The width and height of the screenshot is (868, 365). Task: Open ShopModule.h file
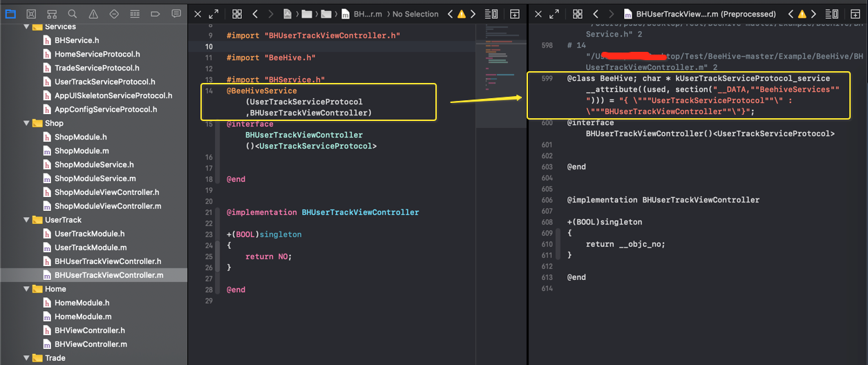pyautogui.click(x=81, y=137)
